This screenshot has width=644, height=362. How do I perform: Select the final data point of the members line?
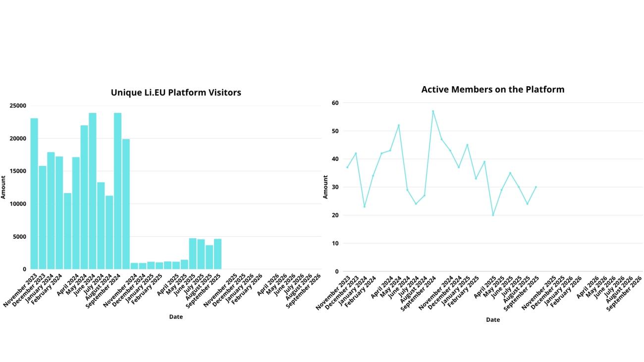coord(536,187)
